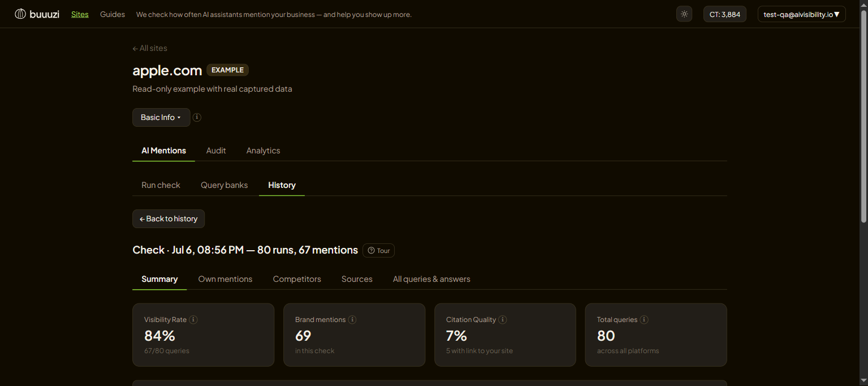Open the Sites navigation link
The width and height of the screenshot is (868, 386).
(80, 14)
